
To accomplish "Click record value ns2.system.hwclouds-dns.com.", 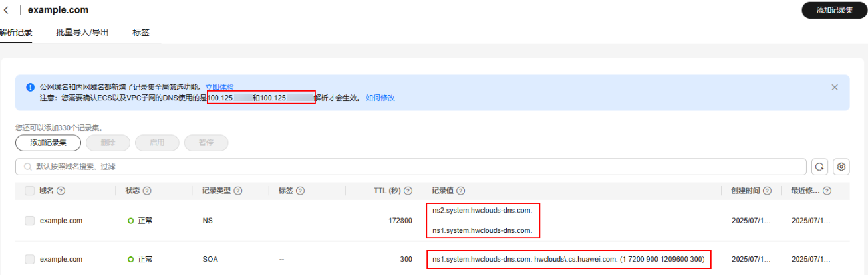I will point(482,211).
